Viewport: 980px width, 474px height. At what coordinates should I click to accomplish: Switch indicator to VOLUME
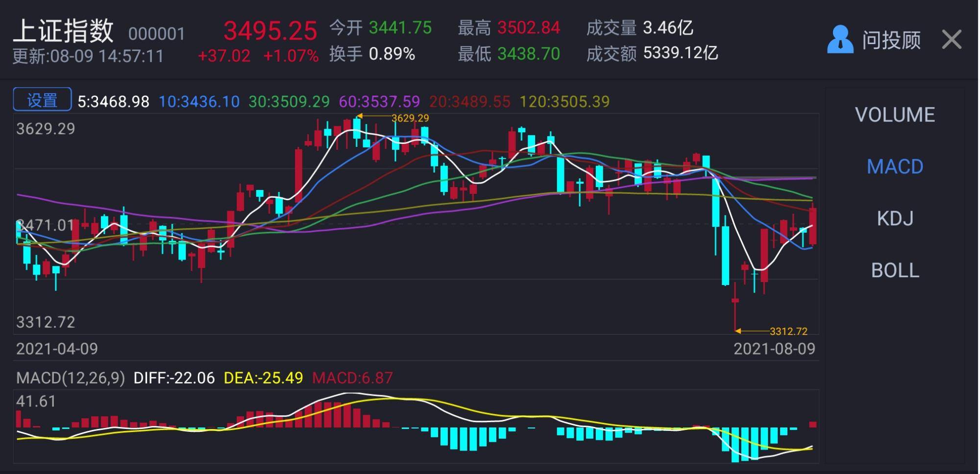coord(895,115)
